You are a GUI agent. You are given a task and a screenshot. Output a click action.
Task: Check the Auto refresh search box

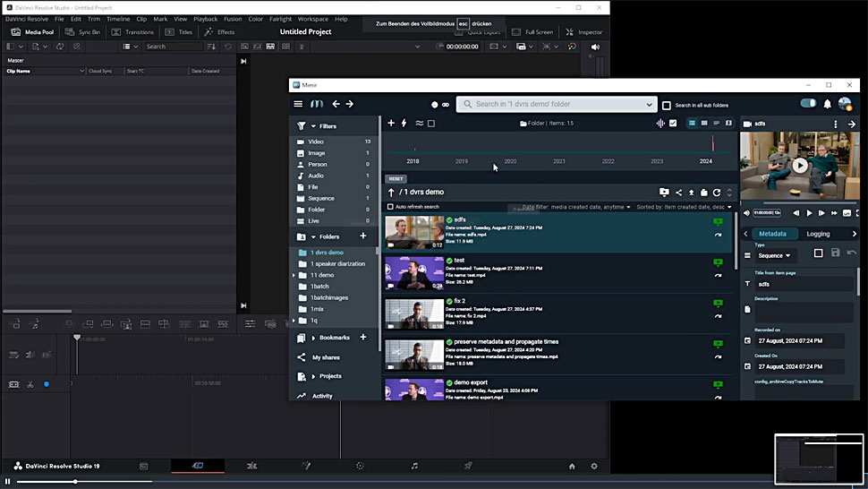pos(390,207)
